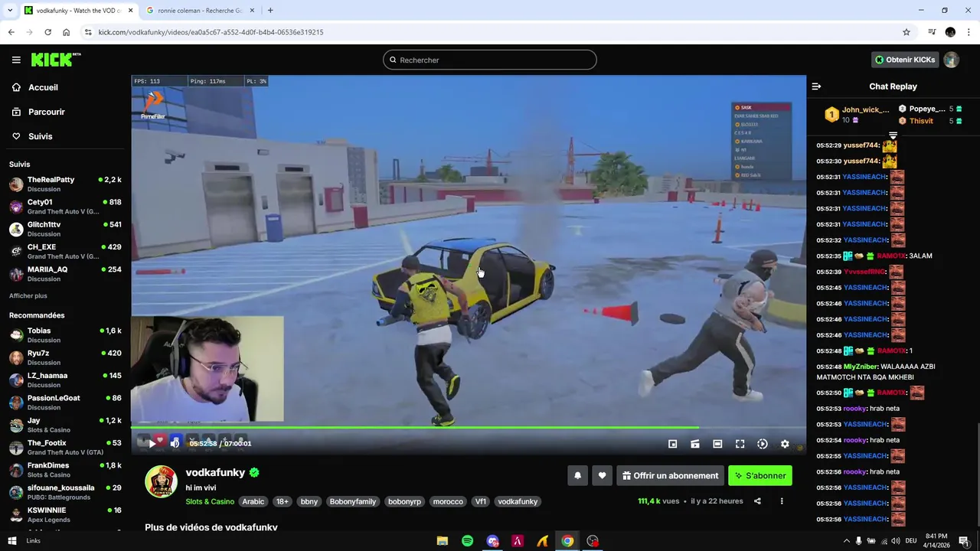Share the video using the share icon
This screenshot has width=980, height=551.
[x=757, y=501]
